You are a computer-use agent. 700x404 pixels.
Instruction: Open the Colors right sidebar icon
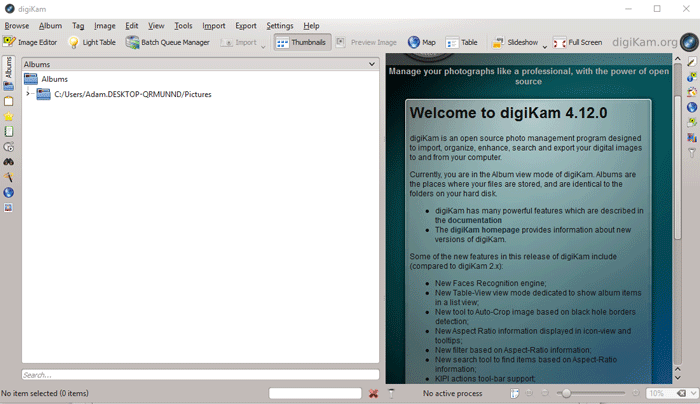tap(692, 92)
